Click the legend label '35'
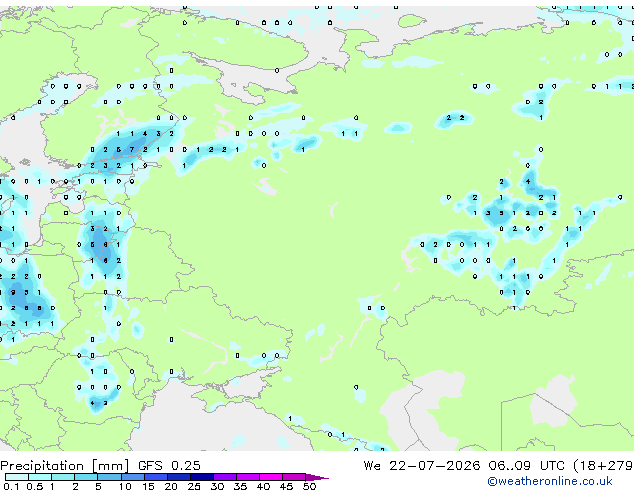Viewport: 634px width, 490px height. 240,486
